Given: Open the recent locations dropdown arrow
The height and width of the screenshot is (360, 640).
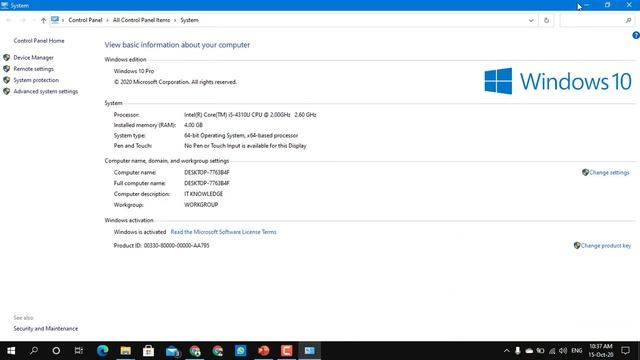Looking at the screenshot, I should (x=33, y=20).
